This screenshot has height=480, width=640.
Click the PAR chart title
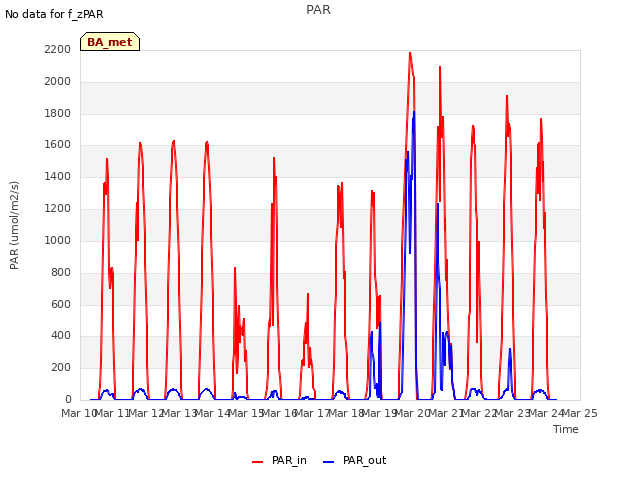(x=318, y=10)
